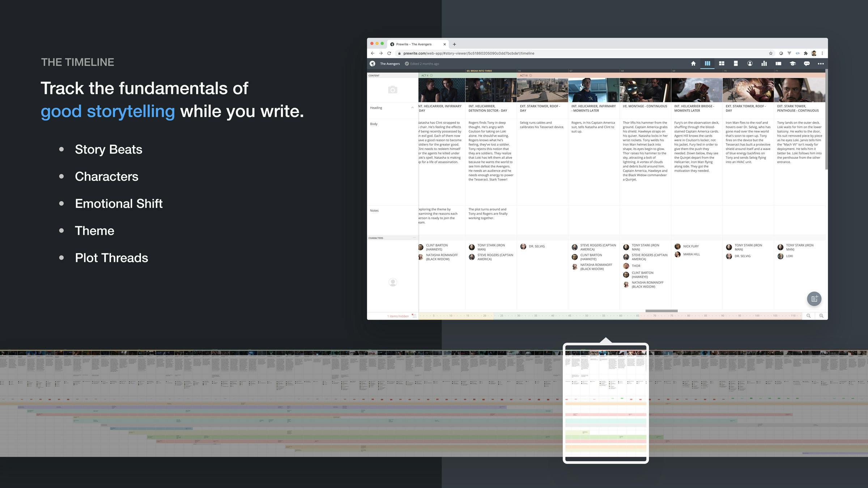Open the three-dot more options menu
868x488 pixels.
[821, 64]
